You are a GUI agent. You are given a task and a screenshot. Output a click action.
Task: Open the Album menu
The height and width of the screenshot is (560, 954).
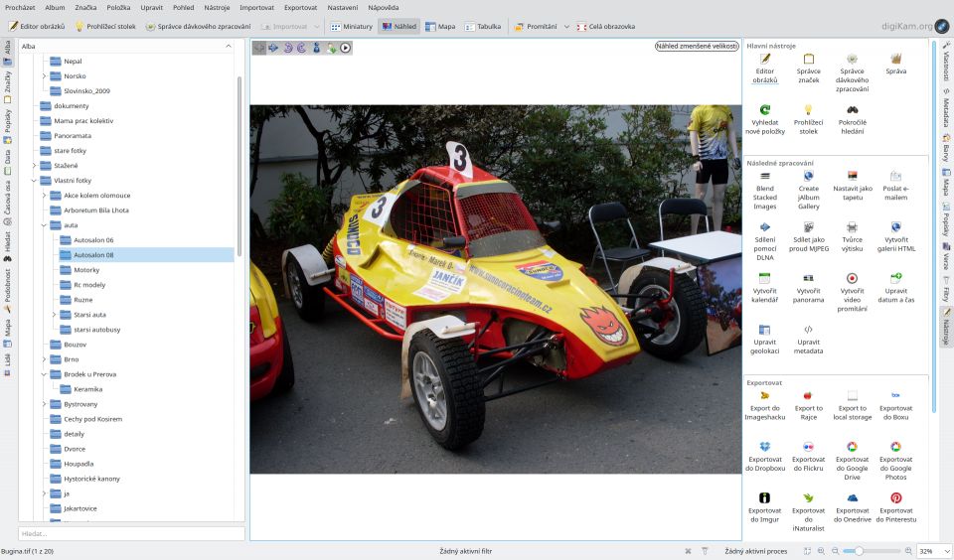(55, 7)
